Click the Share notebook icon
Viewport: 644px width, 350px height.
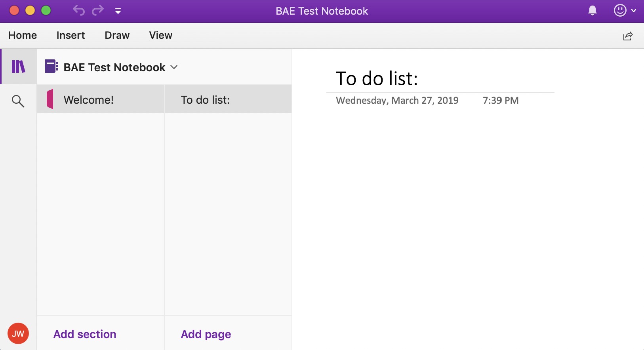(x=628, y=36)
